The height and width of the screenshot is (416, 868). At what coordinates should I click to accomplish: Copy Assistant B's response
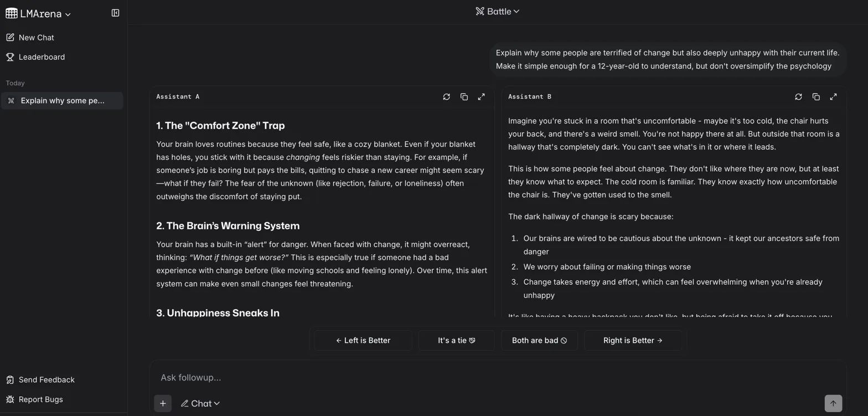coord(816,96)
